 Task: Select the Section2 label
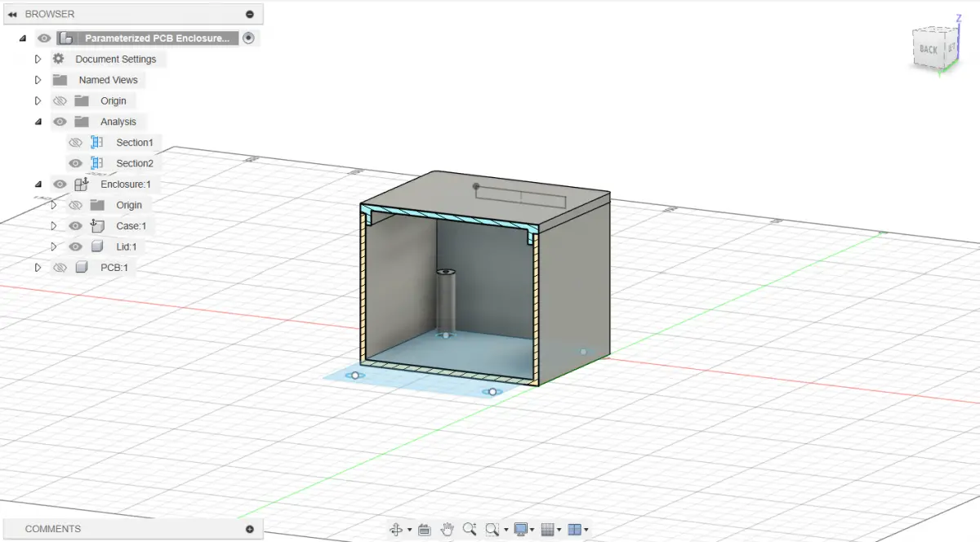(x=135, y=163)
